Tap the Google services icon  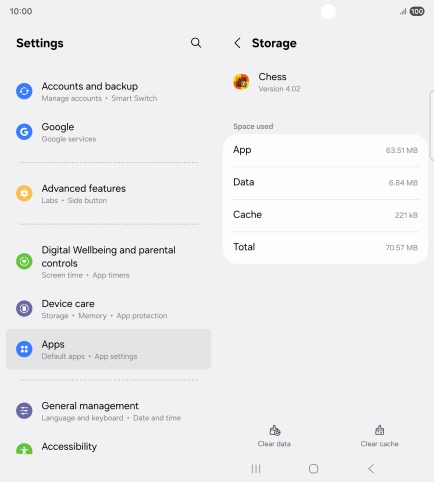coord(24,132)
